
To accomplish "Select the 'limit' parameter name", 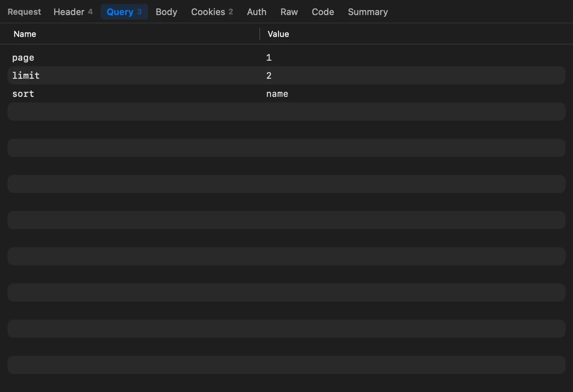I will tap(26, 75).
